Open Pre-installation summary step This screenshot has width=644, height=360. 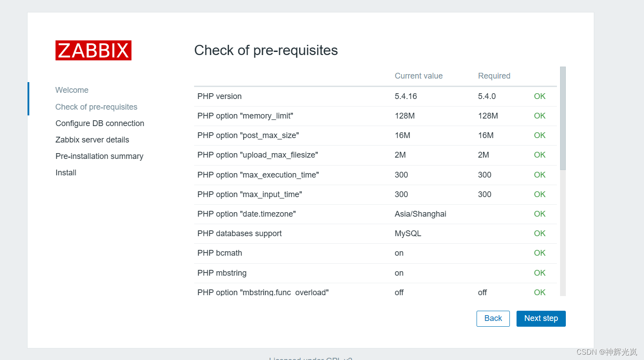[99, 156]
